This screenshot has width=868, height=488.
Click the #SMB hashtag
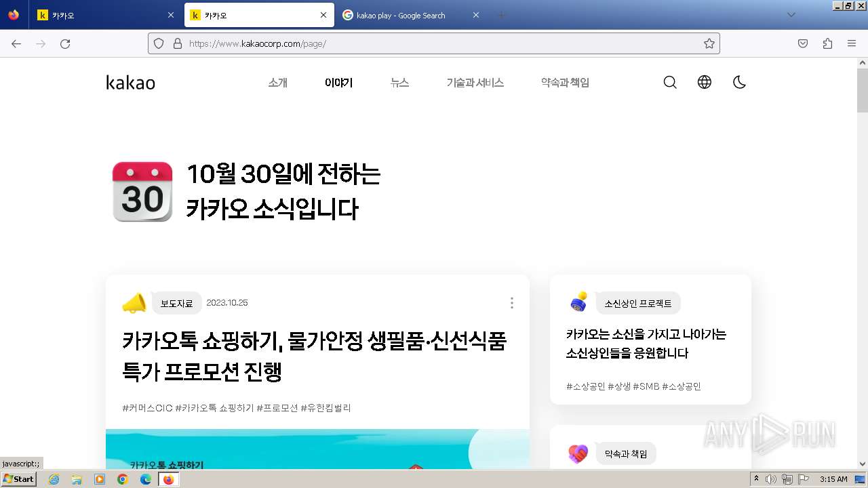(646, 386)
